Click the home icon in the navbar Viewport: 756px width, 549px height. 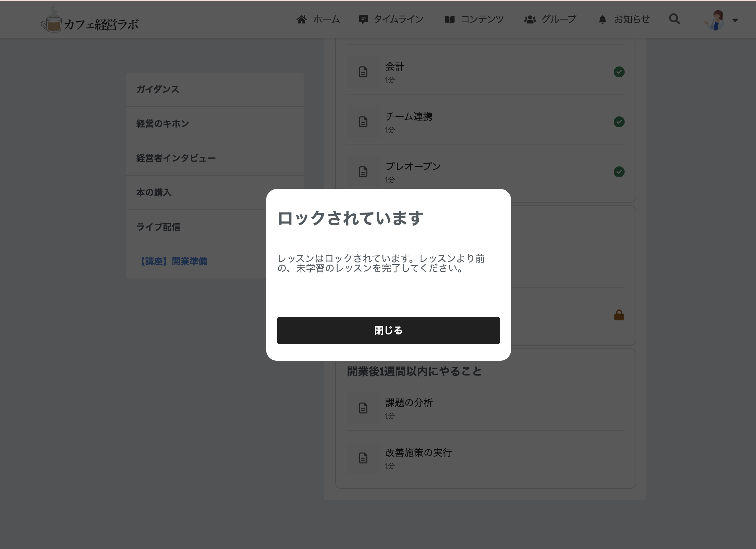[x=301, y=20]
